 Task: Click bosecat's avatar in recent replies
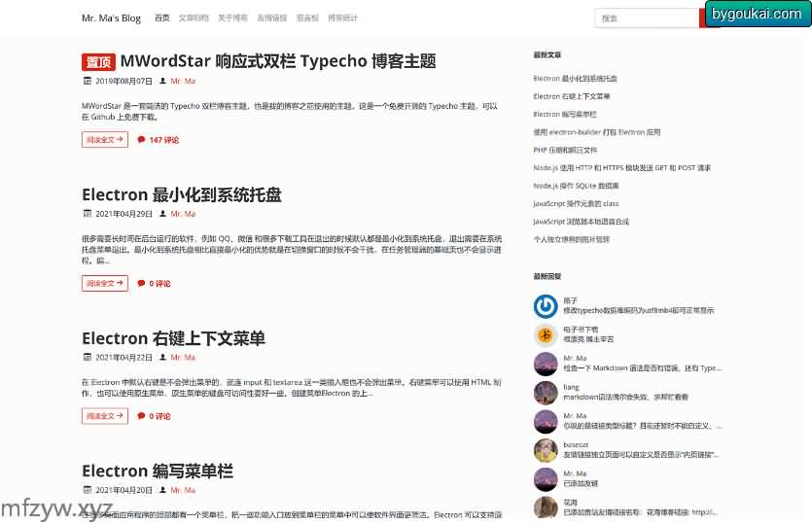pyautogui.click(x=546, y=450)
